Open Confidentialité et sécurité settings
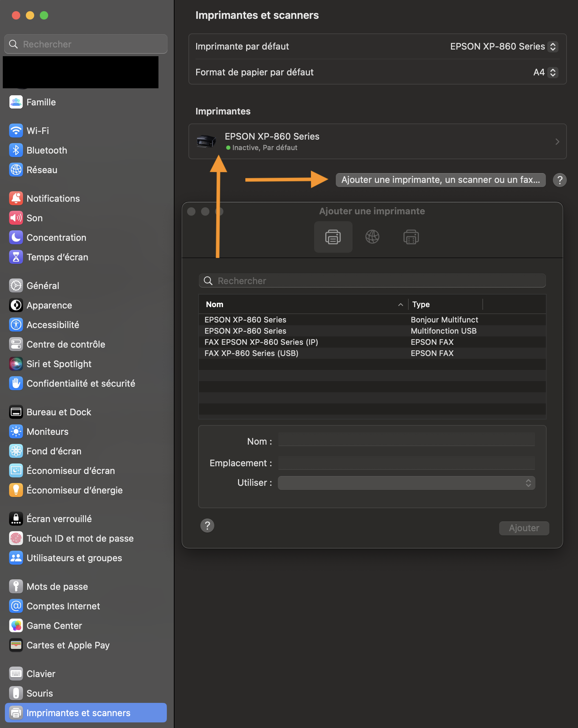 pyautogui.click(x=86, y=384)
